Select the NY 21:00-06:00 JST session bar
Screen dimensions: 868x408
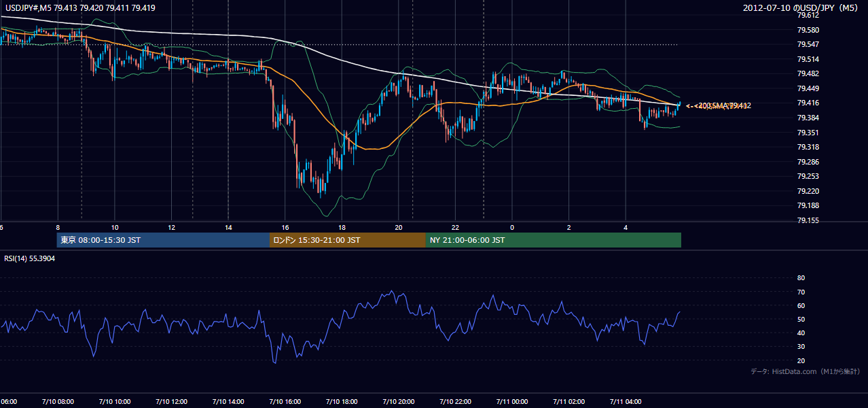554,240
